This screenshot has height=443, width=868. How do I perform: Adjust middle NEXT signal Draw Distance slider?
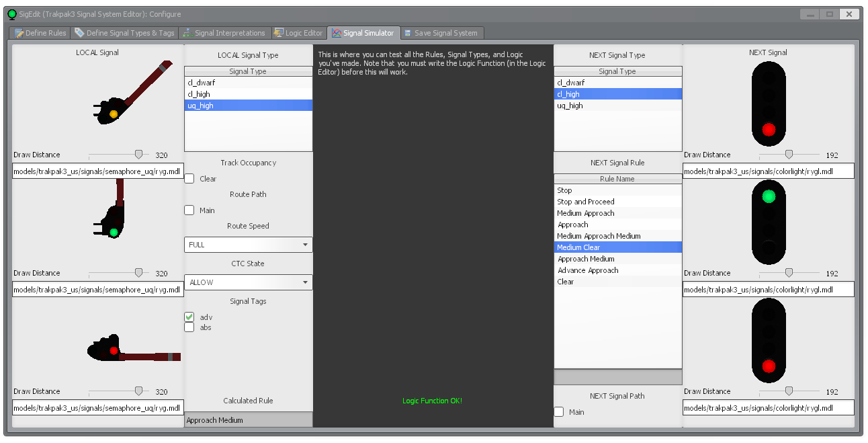tap(789, 273)
